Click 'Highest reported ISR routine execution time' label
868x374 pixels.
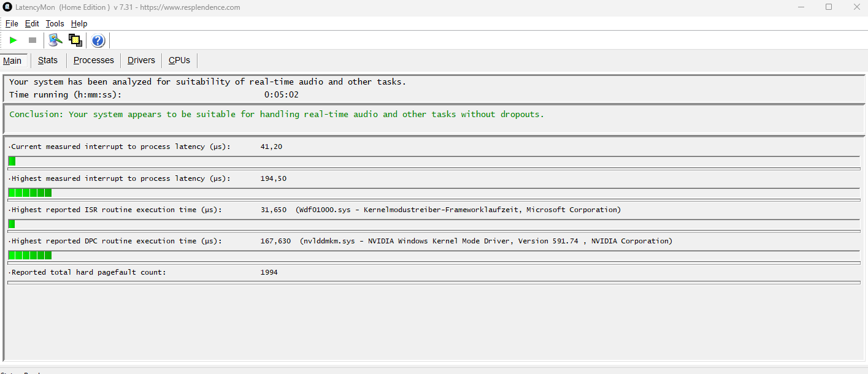[117, 210]
